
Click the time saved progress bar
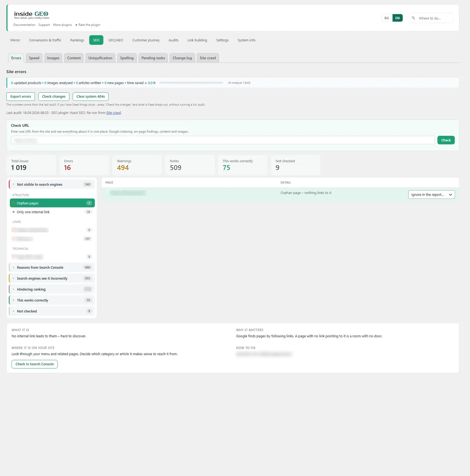[x=191, y=83]
